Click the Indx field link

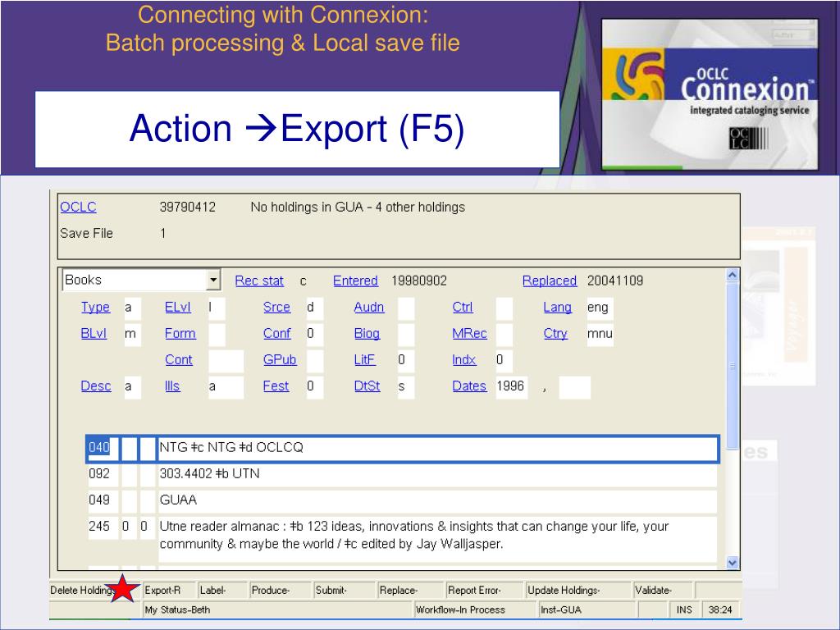pyautogui.click(x=464, y=359)
